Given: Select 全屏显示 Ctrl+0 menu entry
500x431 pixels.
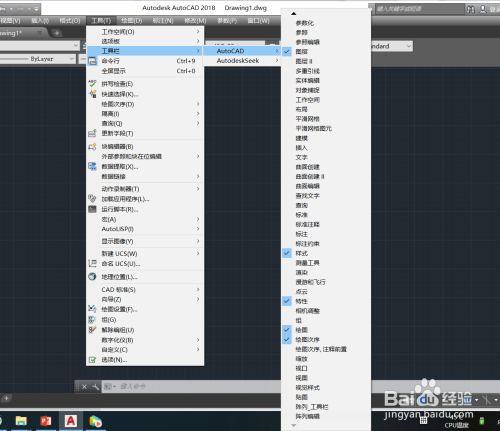Looking at the screenshot, I should [x=145, y=71].
